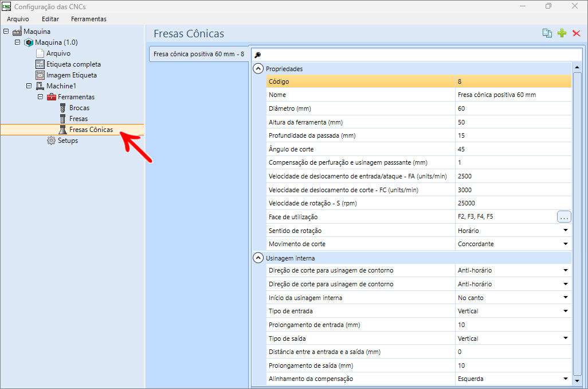This screenshot has width=588, height=389.
Task: Edit Prolongamento de entrada value 10
Action: pyautogui.click(x=513, y=325)
